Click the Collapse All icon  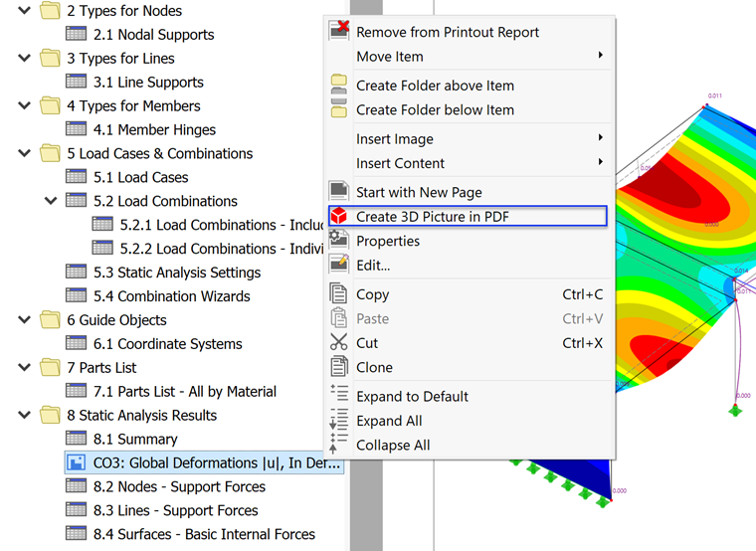click(338, 443)
